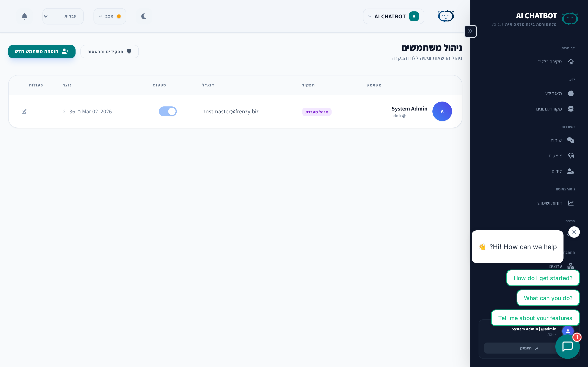Viewport: 588px width, 367px height.
Task: Click 'How do I get started?' suggestion
Action: pos(543,278)
